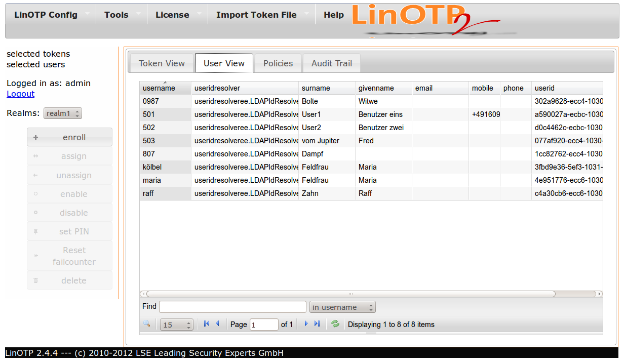The width and height of the screenshot is (625, 364).
Task: Open the LinOTP Config menu
Action: point(46,15)
